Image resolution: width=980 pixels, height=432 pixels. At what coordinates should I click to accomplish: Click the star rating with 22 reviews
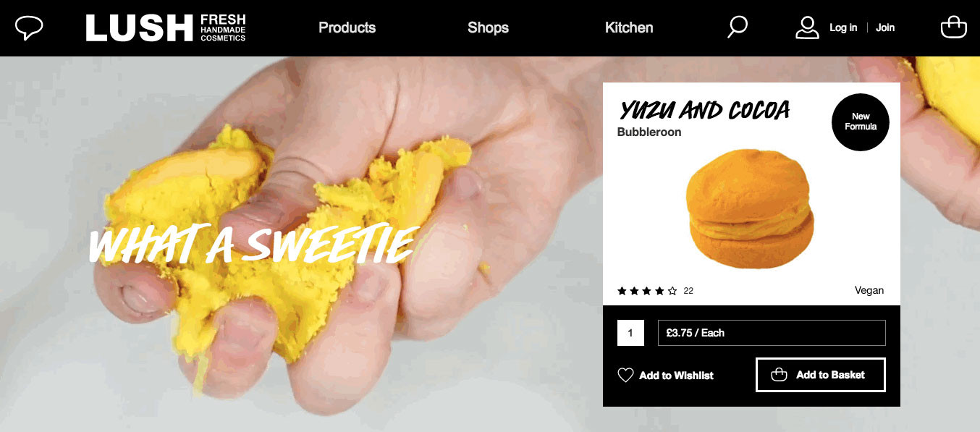[x=655, y=291]
